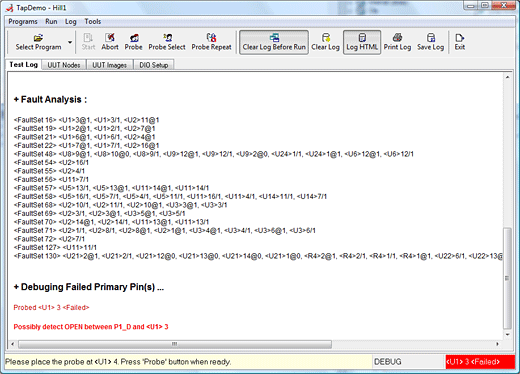Maximize the TapDemo window
The image size is (520, 374).
[x=485, y=5]
